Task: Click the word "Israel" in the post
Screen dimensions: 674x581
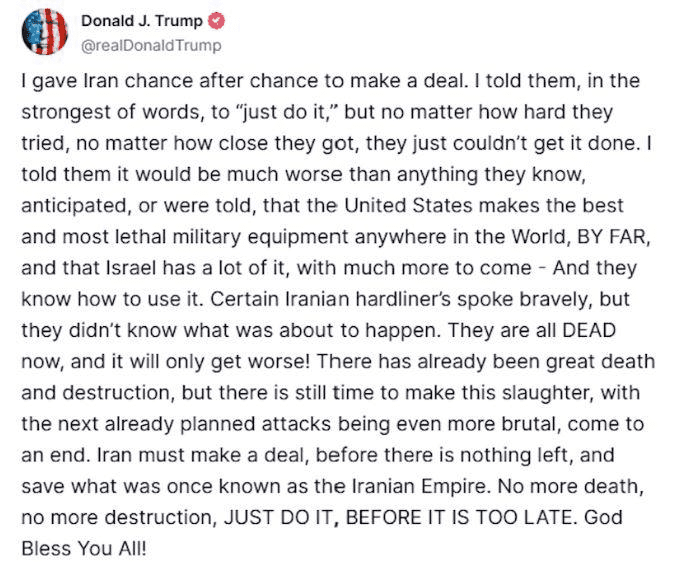Action: (131, 268)
